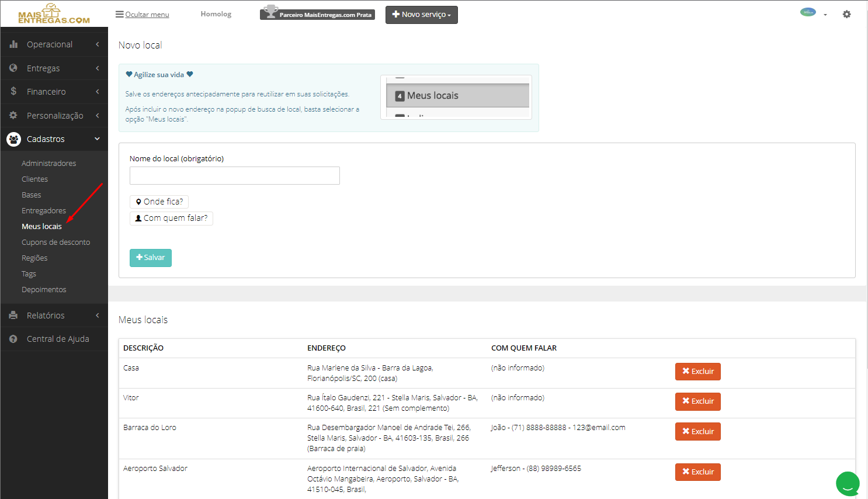Open Depoimentos in the sidebar
The width and height of the screenshot is (868, 499).
tap(44, 290)
